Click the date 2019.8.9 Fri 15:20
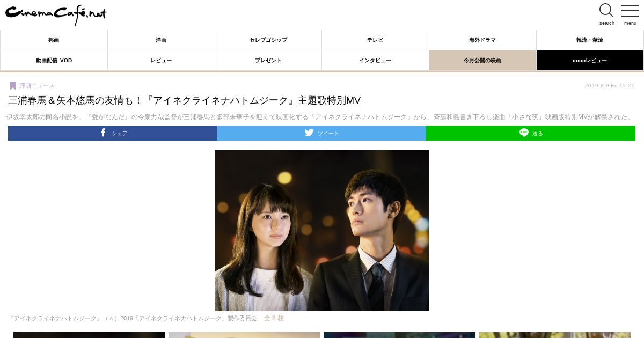 click(610, 86)
